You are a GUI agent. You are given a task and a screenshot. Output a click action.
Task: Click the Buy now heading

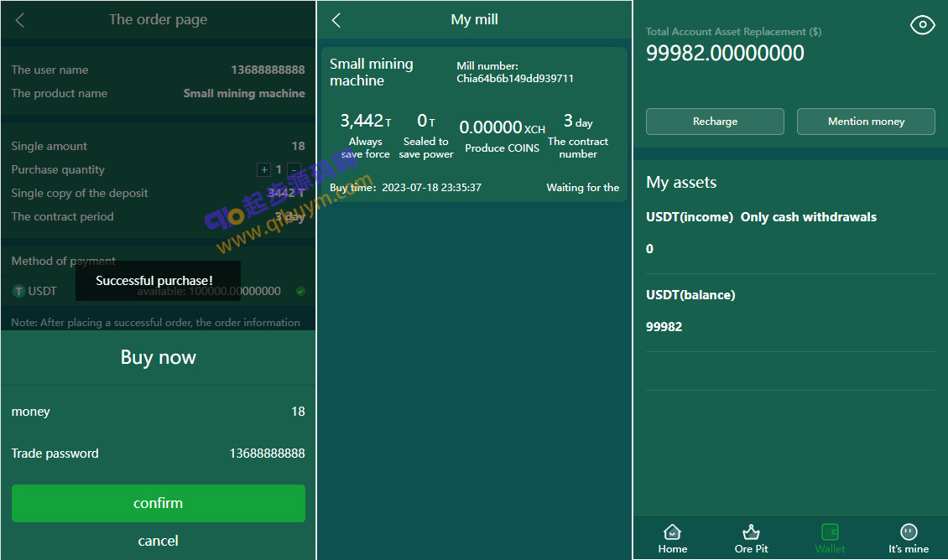pyautogui.click(x=158, y=357)
